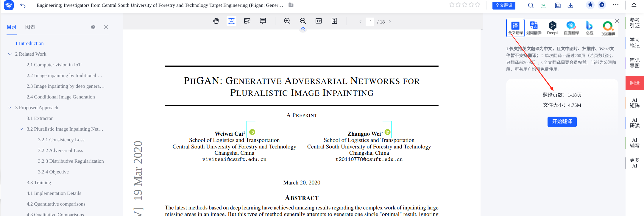Viewport: 644px width, 216px height.
Task: Activate the text selection tool
Action: (x=231, y=21)
